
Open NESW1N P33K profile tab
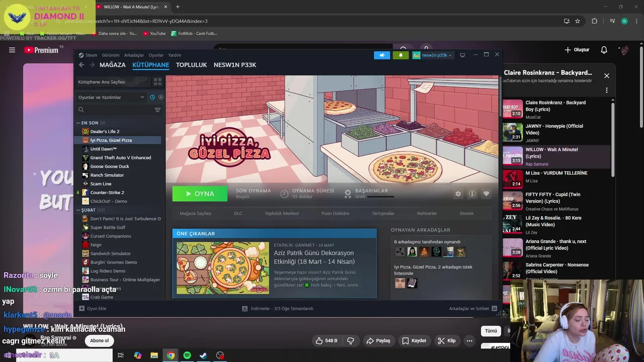[235, 65]
